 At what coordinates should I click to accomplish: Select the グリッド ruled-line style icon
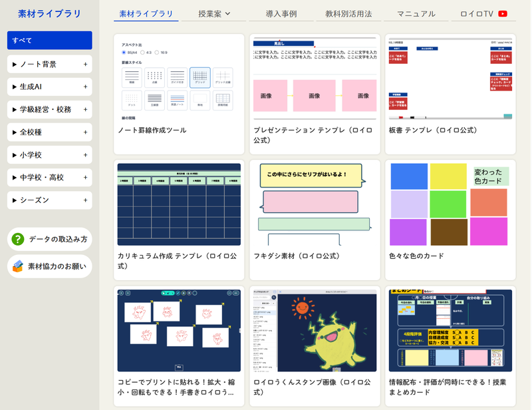click(x=199, y=76)
